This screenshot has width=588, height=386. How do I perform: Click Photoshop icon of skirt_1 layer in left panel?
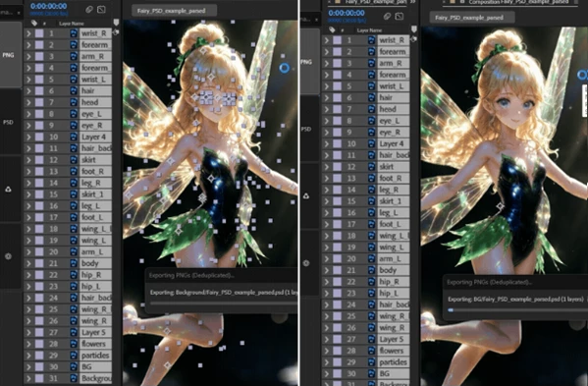pyautogui.click(x=74, y=194)
